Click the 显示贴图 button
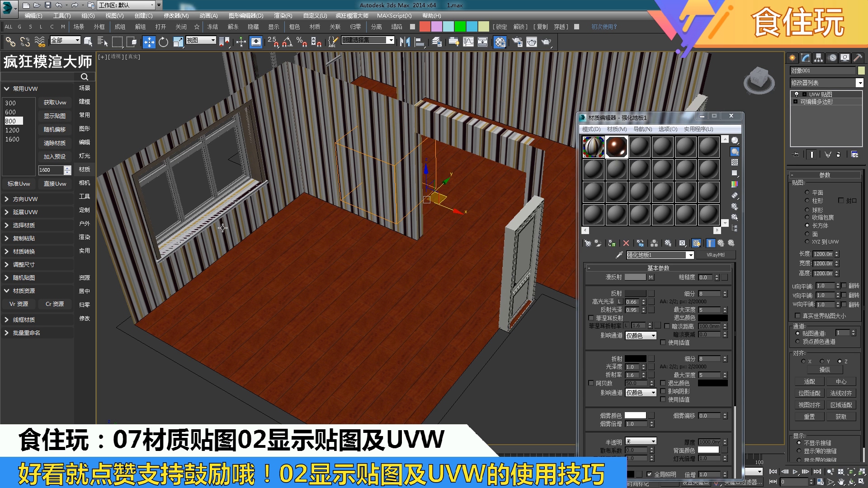Image resolution: width=868 pixels, height=488 pixels. point(55,116)
